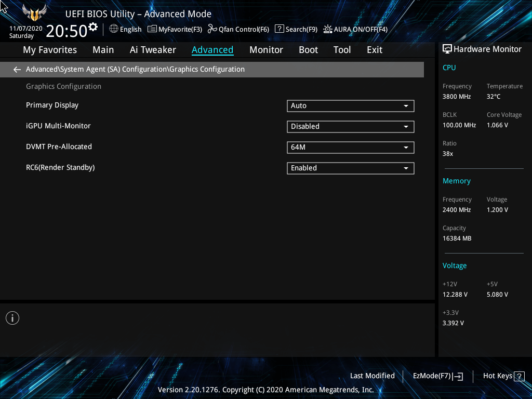Click Core Voltage value 1.066 V
This screenshot has width=532, height=399.
497,125
